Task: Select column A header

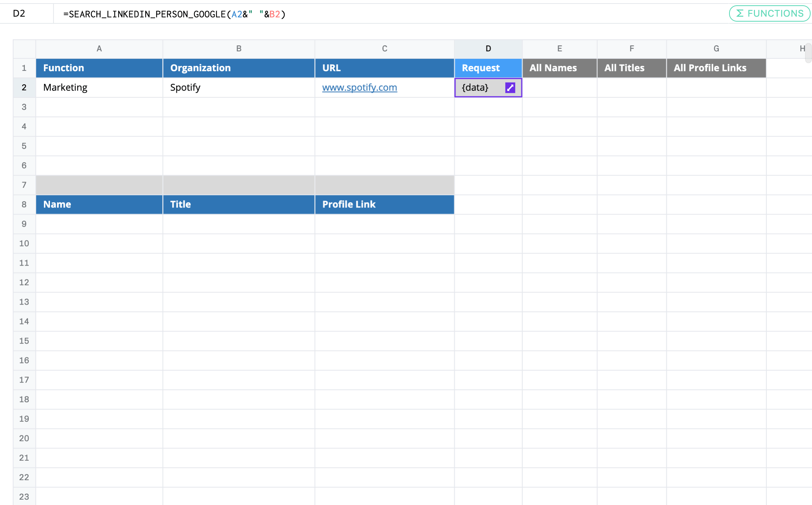Action: click(99, 49)
